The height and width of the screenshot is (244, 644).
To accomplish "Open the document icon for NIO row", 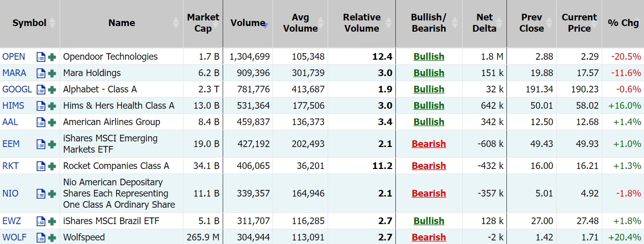I will [41, 193].
